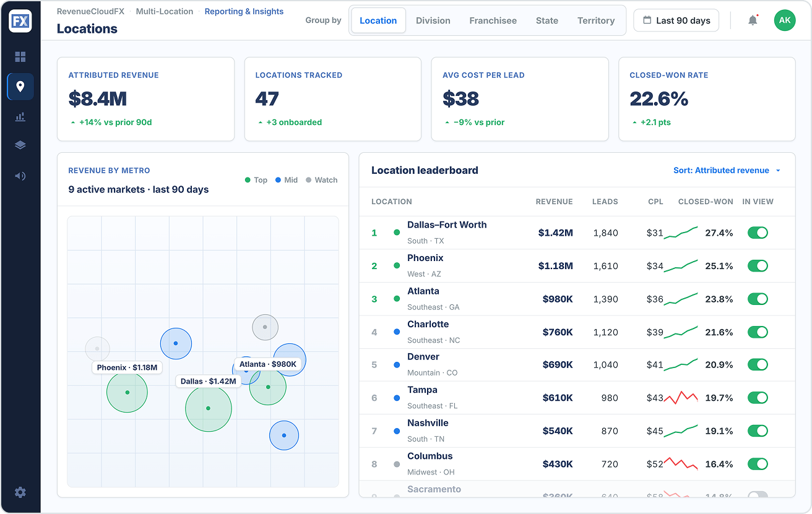
Task: Click Columbus closed-won value 16.4%
Action: [x=719, y=464]
